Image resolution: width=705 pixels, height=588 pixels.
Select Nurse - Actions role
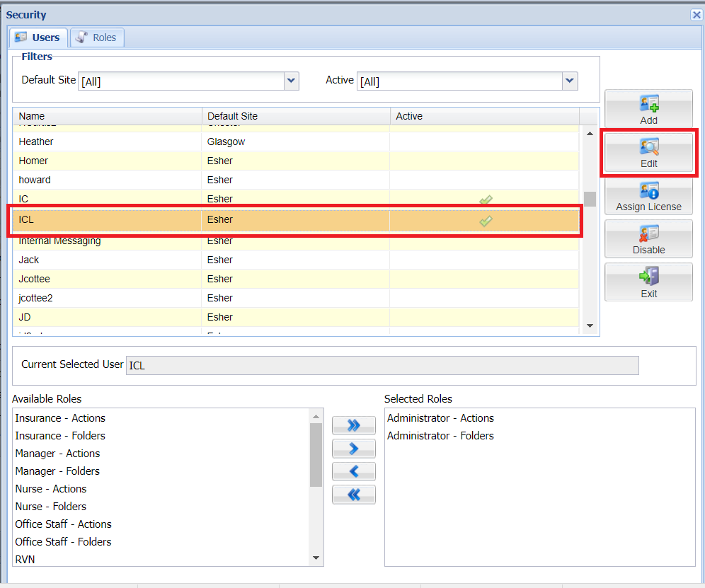(x=51, y=489)
